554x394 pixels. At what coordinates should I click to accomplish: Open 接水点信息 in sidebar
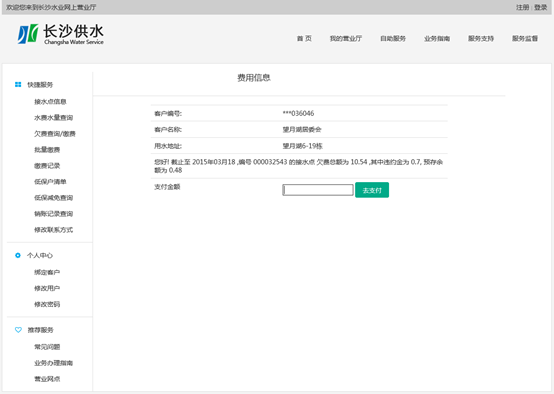50,102
